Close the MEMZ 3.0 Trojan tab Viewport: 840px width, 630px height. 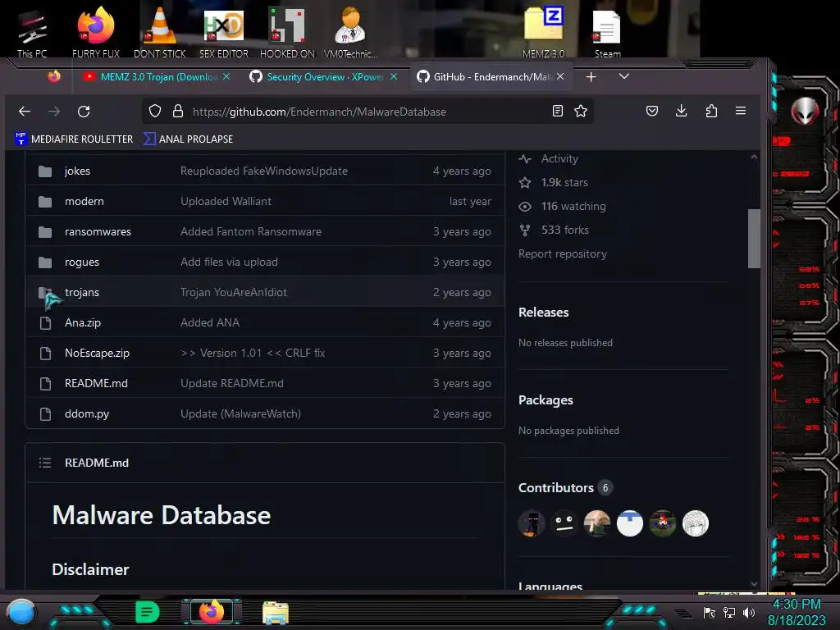coord(226,76)
